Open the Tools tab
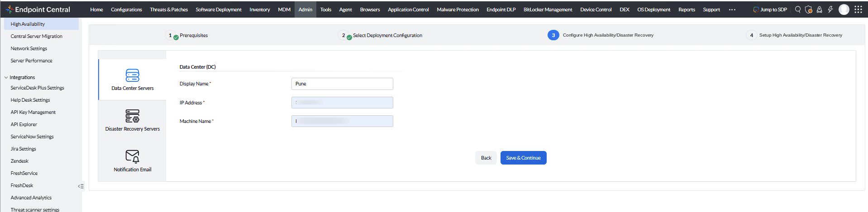 [326, 9]
